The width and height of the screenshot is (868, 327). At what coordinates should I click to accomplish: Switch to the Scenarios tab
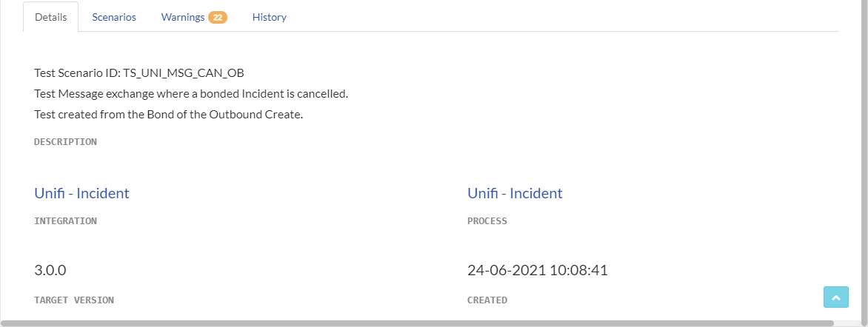coord(114,17)
